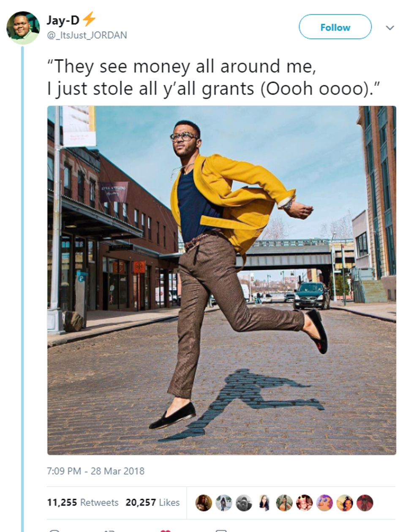Open the liker avatar on white background

pos(264,503)
